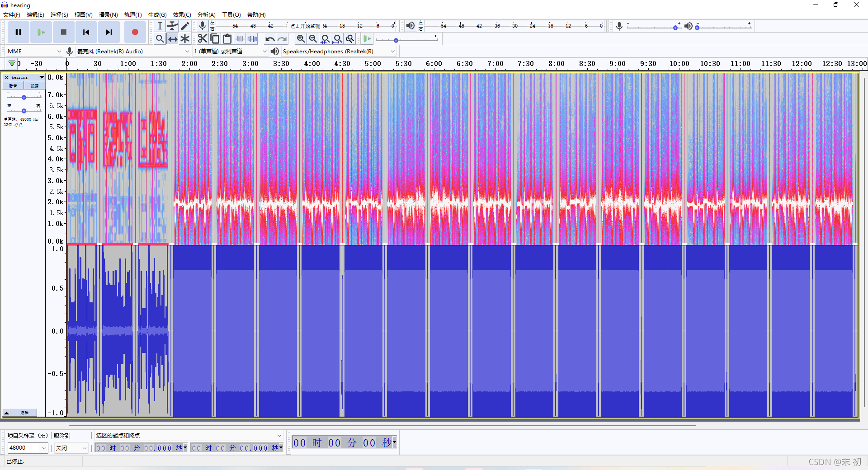Choose the Multi-tool (asterisk) mode

pyautogui.click(x=185, y=39)
